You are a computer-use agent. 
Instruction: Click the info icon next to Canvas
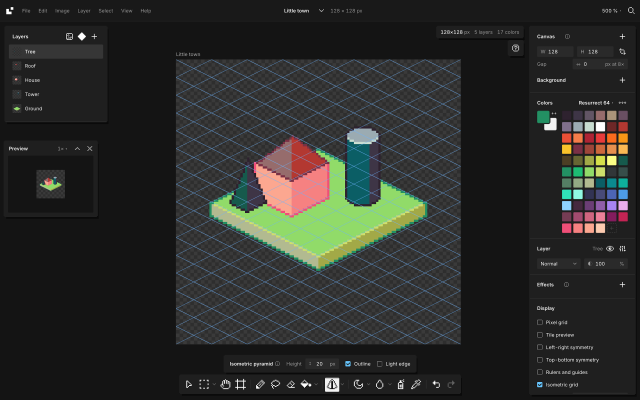pos(567,37)
